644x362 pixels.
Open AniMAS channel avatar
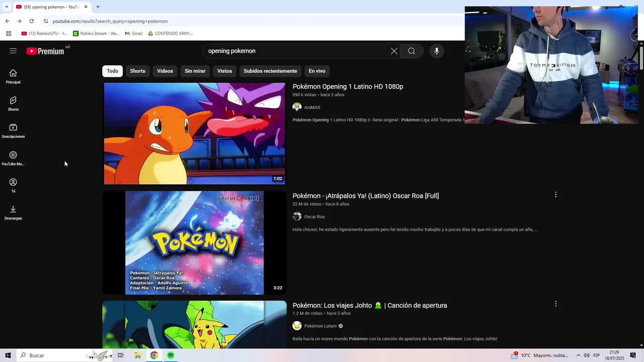297,107
